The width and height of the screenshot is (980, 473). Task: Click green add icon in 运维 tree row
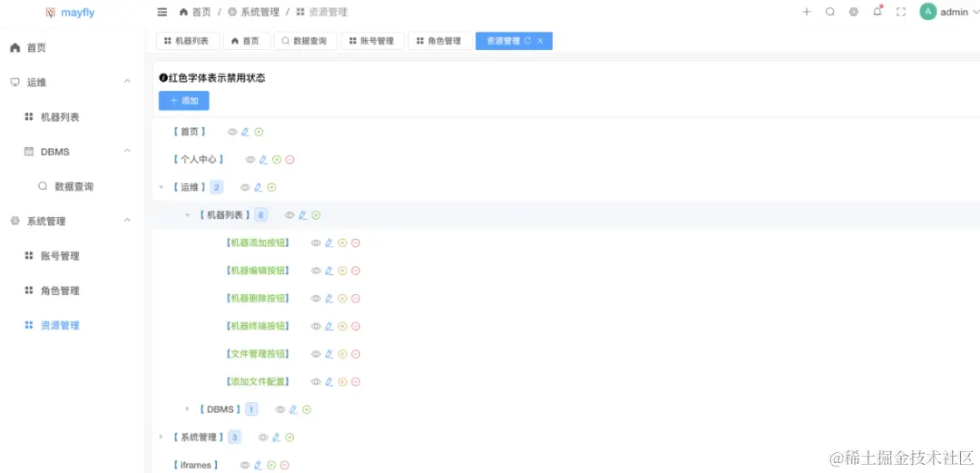click(x=272, y=187)
